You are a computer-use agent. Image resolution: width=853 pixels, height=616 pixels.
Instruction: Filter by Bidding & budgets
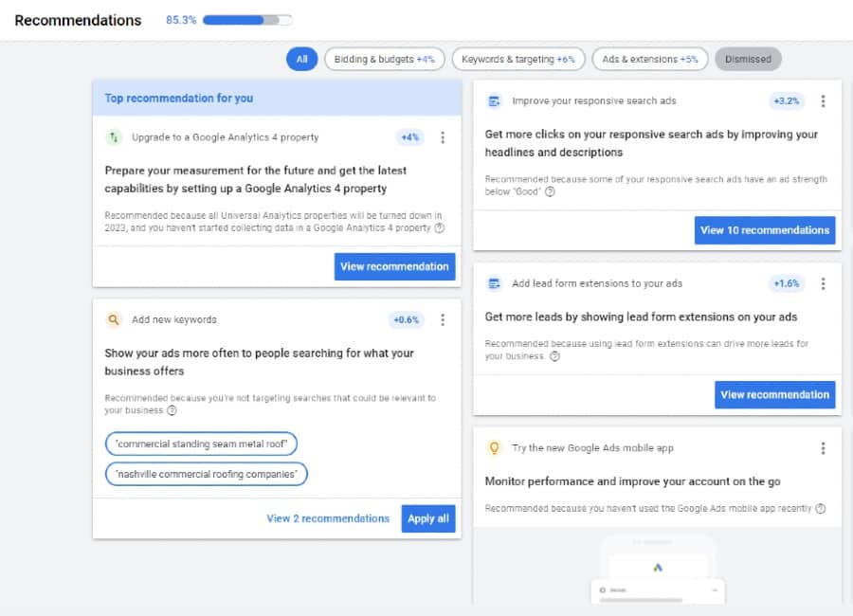click(x=385, y=59)
